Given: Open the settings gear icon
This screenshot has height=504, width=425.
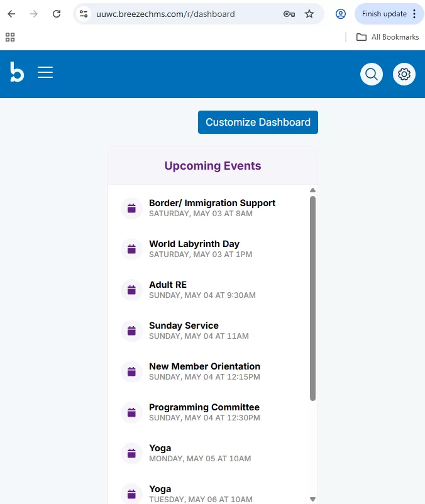Looking at the screenshot, I should 404,74.
